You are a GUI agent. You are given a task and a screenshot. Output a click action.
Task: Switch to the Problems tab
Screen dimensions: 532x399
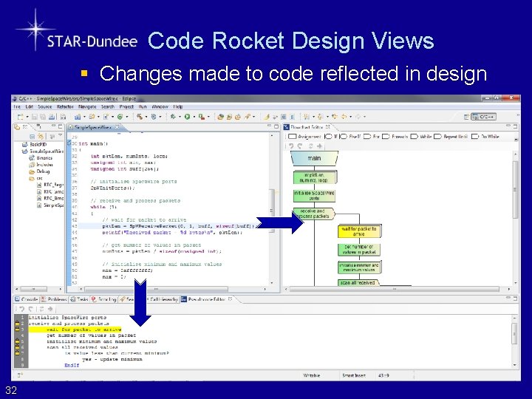pyautogui.click(x=54, y=299)
